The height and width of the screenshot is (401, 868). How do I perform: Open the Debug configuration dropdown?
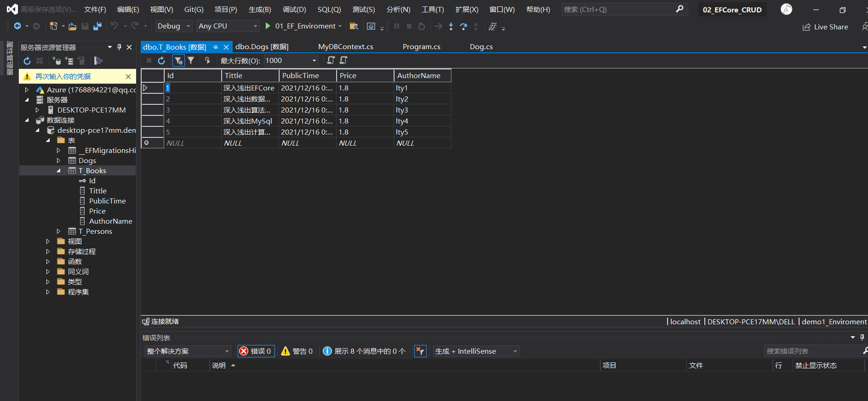tap(173, 26)
